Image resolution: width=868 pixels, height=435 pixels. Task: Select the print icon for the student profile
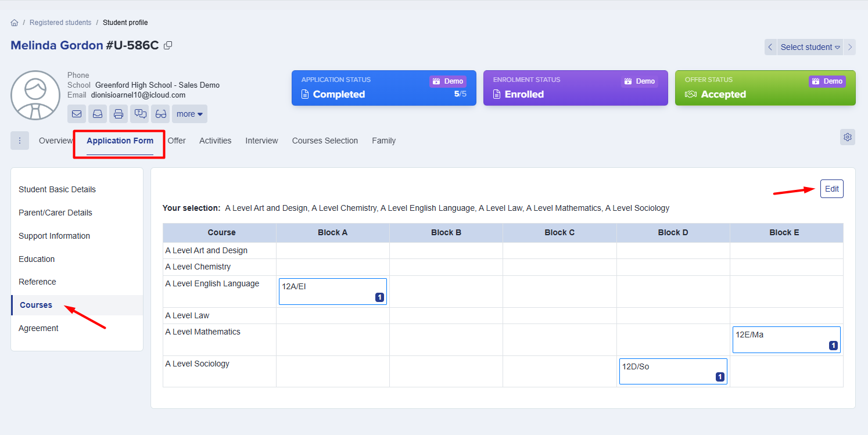pos(118,114)
